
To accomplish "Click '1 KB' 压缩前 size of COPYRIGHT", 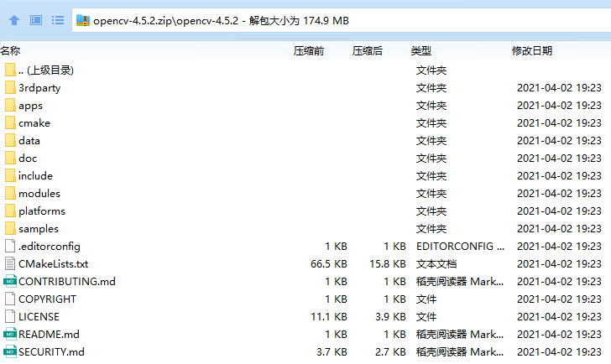I will 336,299.
